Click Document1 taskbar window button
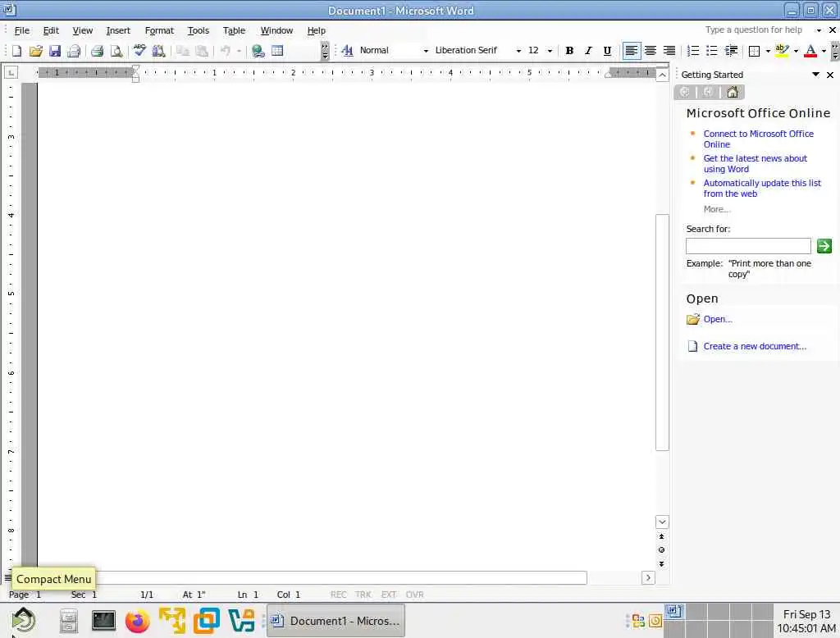Viewport: 840px width, 638px height. click(336, 621)
